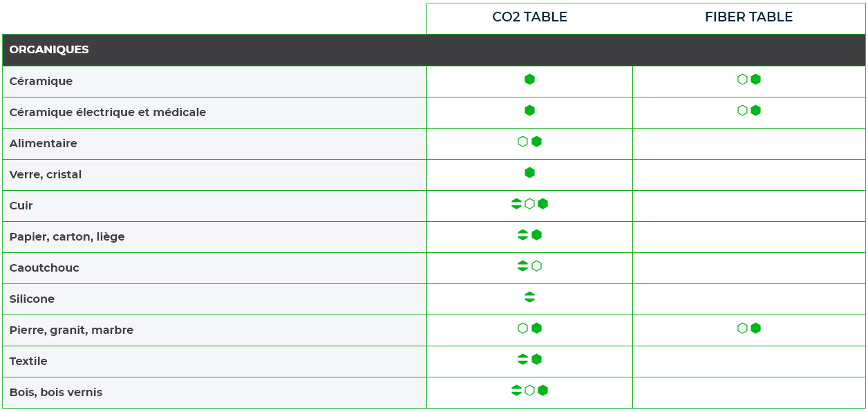Click the outlined hexagon in Céramique Fiber cell
Screen dimensions: 868x412
pos(742,79)
